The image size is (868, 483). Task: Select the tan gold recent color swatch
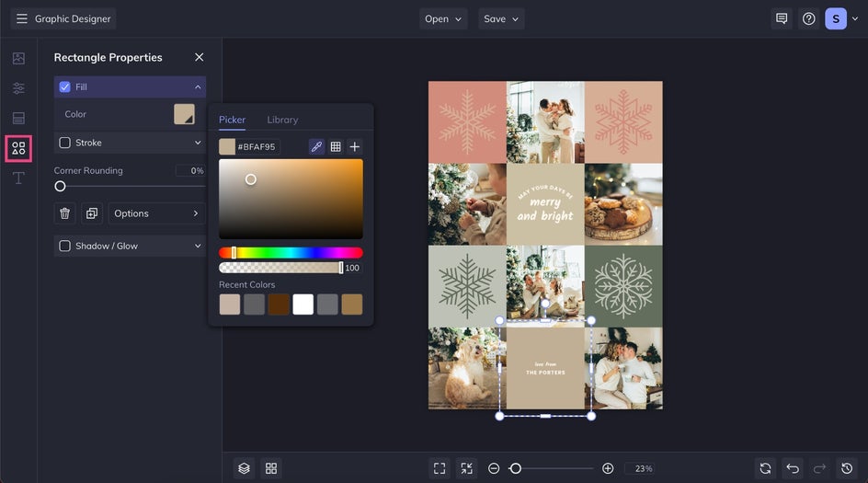(352, 305)
